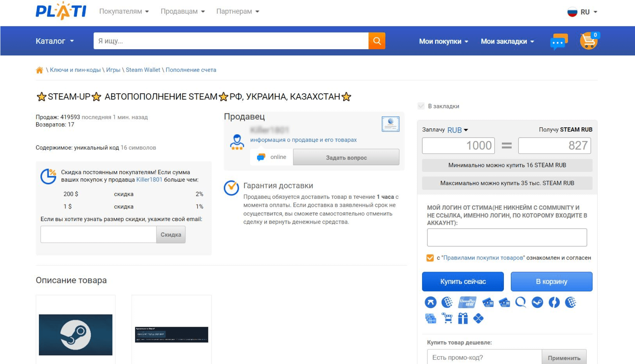The height and width of the screenshot is (364, 635).
Task: Toggle the 'В закладки' bookmark checkbox
Action: click(421, 106)
